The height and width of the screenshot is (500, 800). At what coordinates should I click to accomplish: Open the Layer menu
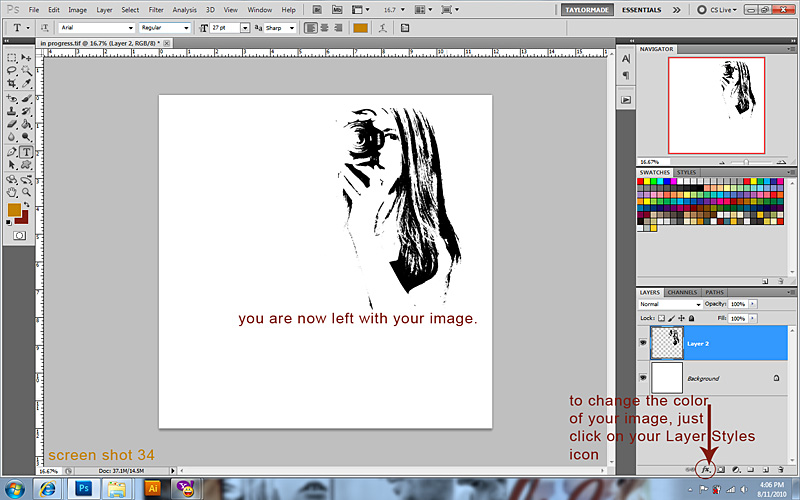(x=104, y=10)
